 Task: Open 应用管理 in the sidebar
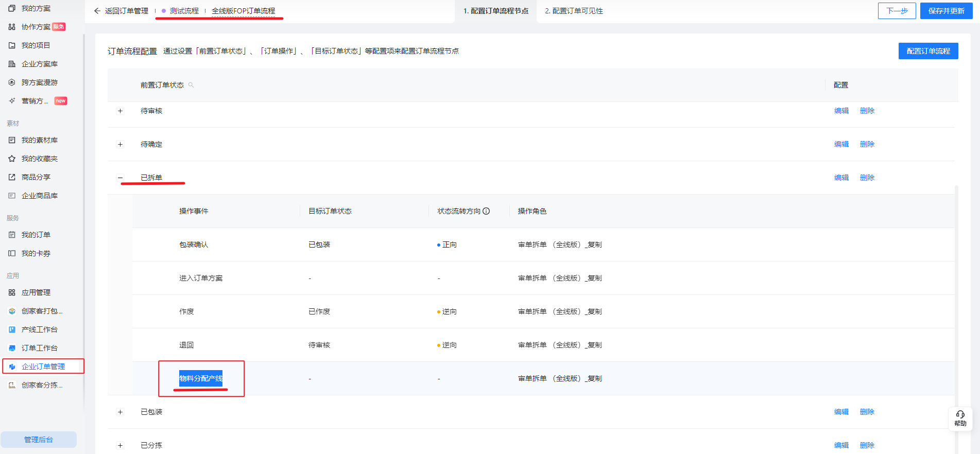pyautogui.click(x=36, y=292)
